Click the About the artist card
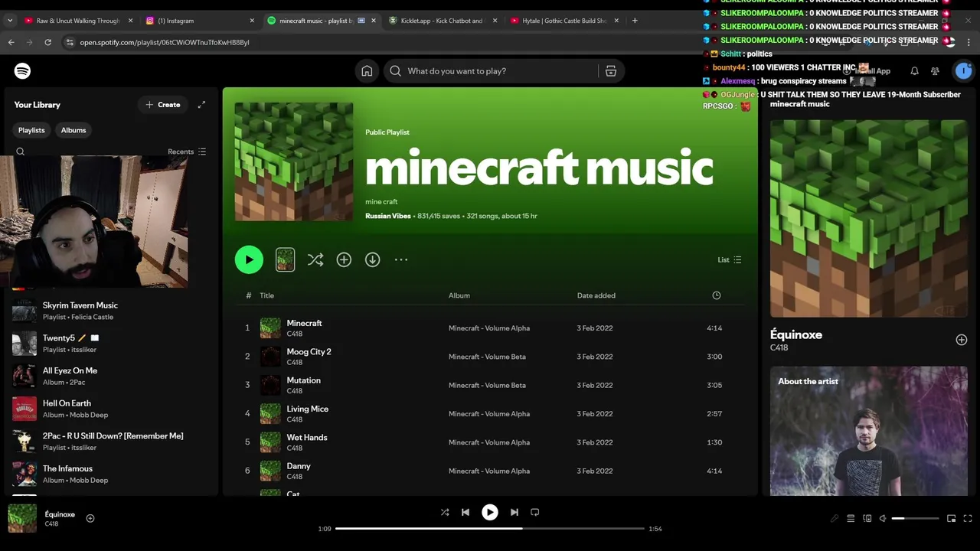 (869, 431)
